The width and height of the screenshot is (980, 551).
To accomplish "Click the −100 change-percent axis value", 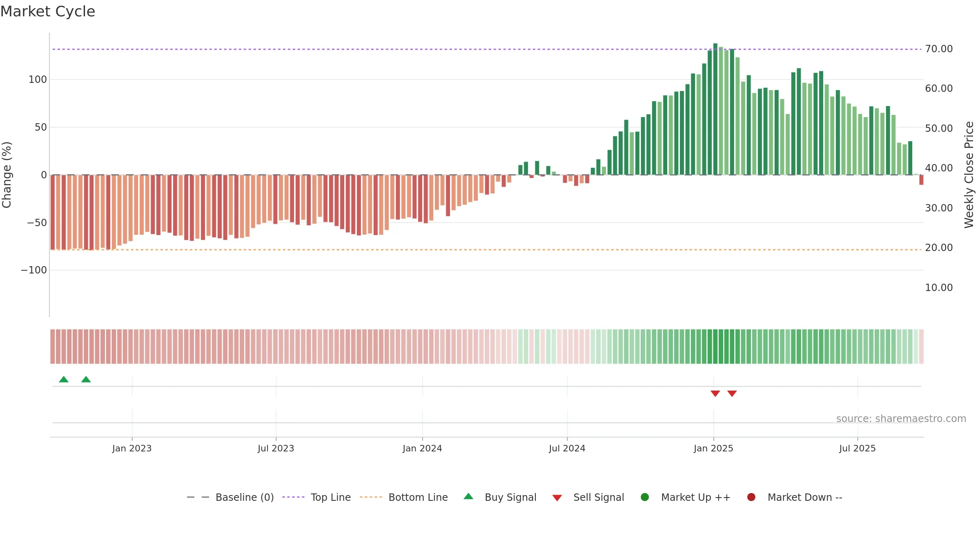I will tap(34, 270).
